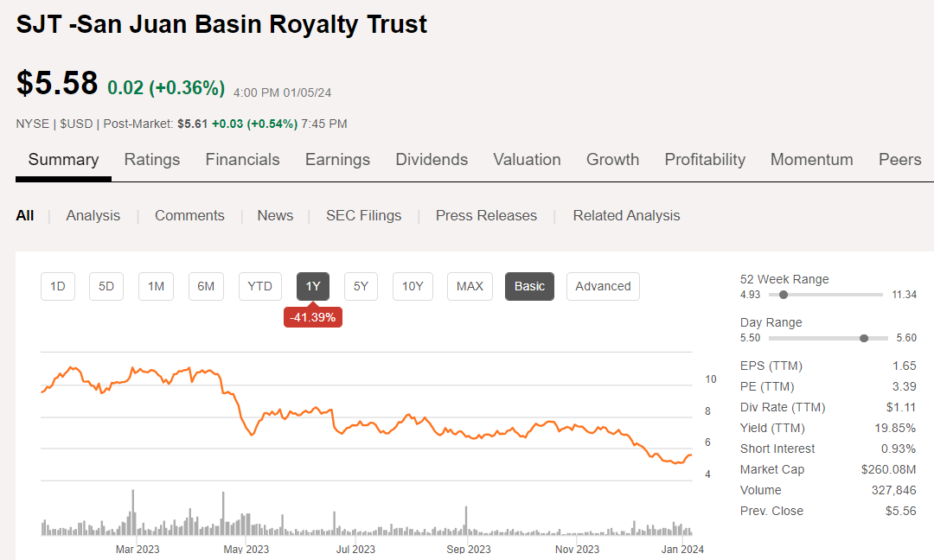
Task: Switch to the Financials tab
Action: coord(242,159)
